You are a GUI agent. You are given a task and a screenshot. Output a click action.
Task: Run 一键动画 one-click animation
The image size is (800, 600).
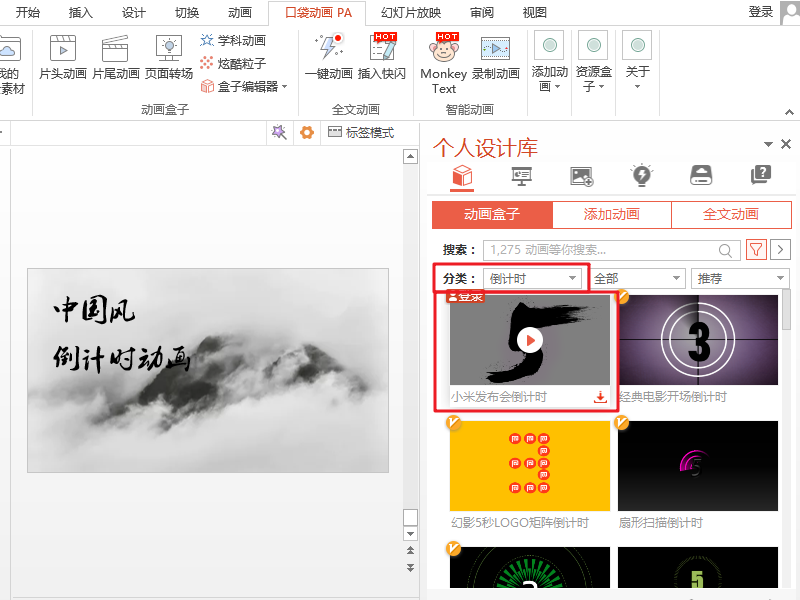pyautogui.click(x=329, y=57)
